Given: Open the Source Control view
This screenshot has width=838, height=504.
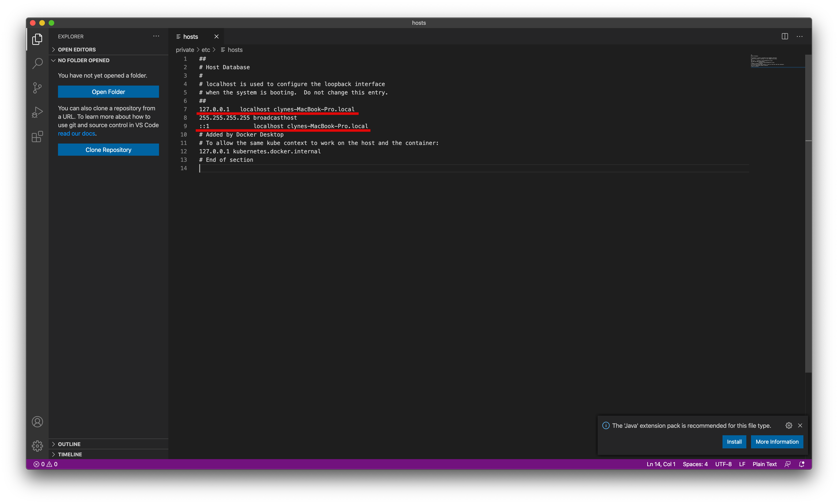Looking at the screenshot, I should click(37, 88).
